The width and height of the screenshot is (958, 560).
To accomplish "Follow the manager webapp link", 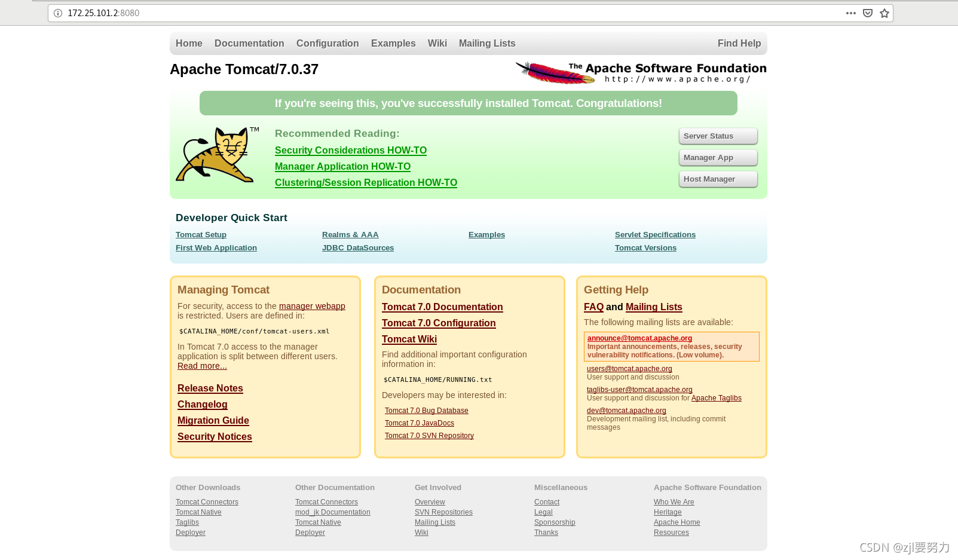I will pyautogui.click(x=312, y=306).
